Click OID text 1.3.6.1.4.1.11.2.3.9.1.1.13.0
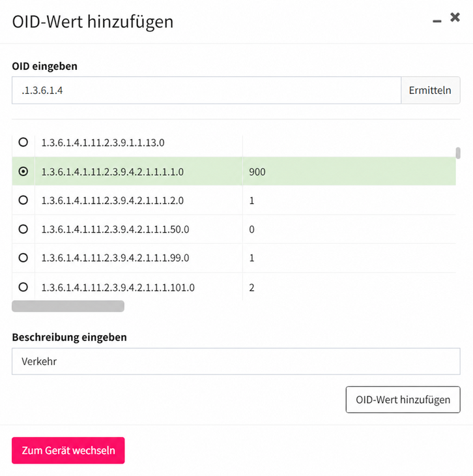473x476 pixels. pos(103,143)
